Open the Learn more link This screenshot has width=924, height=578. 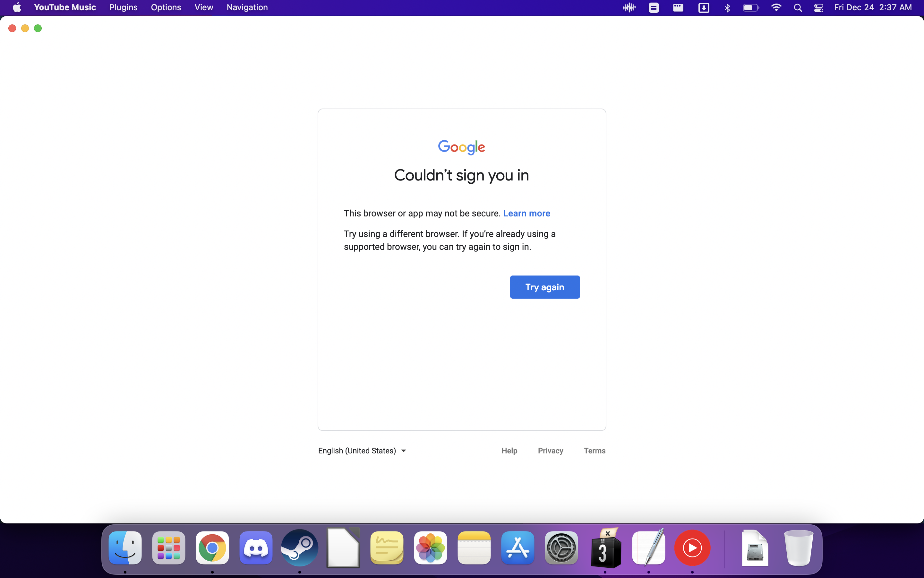526,213
